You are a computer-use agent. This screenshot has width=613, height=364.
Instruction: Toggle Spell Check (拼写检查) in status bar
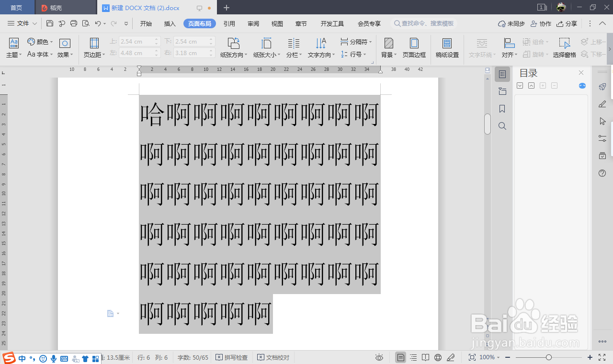[x=232, y=357]
